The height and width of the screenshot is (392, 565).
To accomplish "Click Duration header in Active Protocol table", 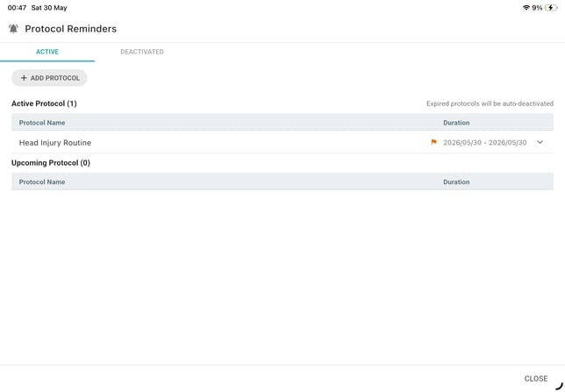I will tap(456, 123).
